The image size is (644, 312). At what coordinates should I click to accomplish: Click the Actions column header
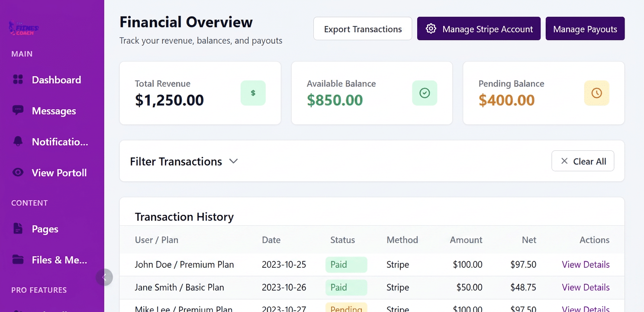[595, 240]
